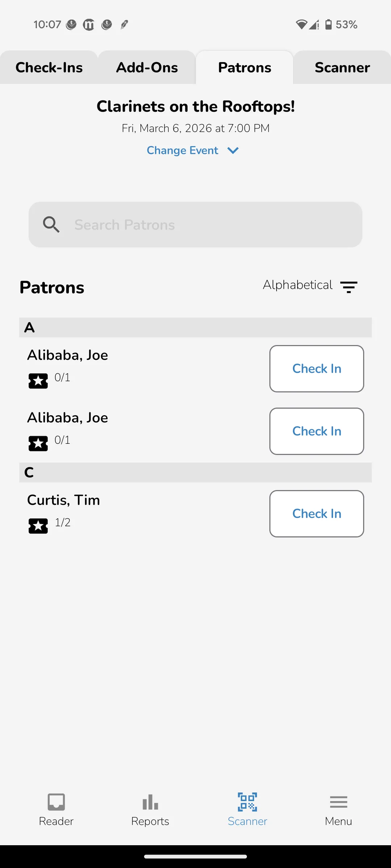This screenshot has height=868, width=391.
Task: Click the Alphabetical sort filter icon
Action: tap(349, 287)
